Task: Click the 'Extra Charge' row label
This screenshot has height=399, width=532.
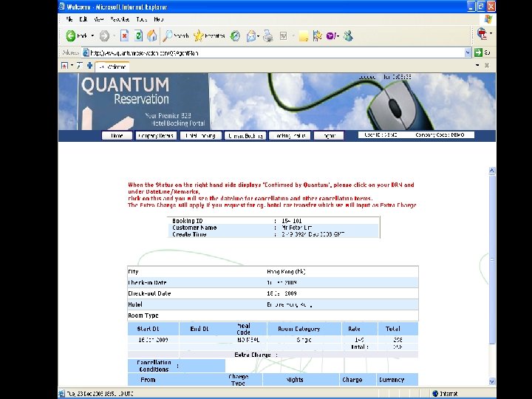Action: tap(253, 355)
